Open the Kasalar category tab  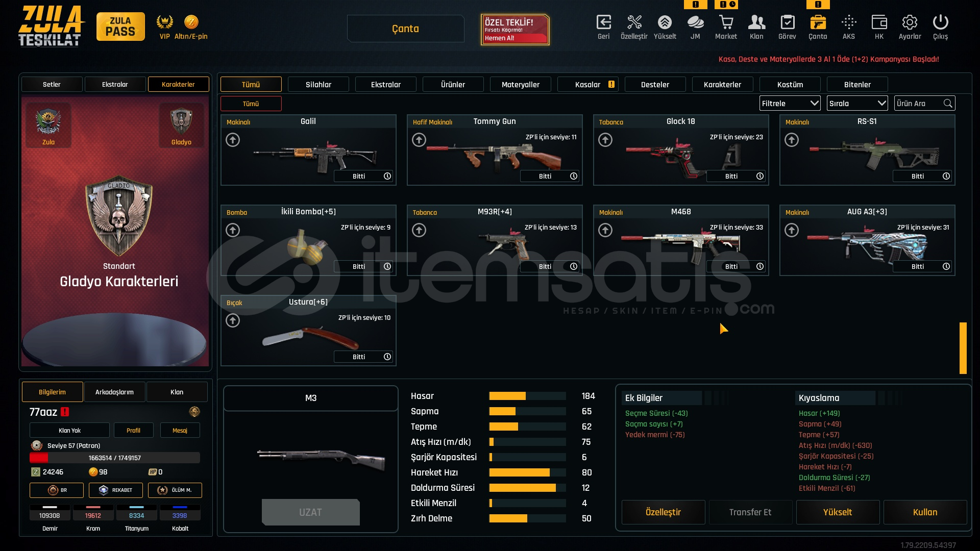click(x=587, y=84)
